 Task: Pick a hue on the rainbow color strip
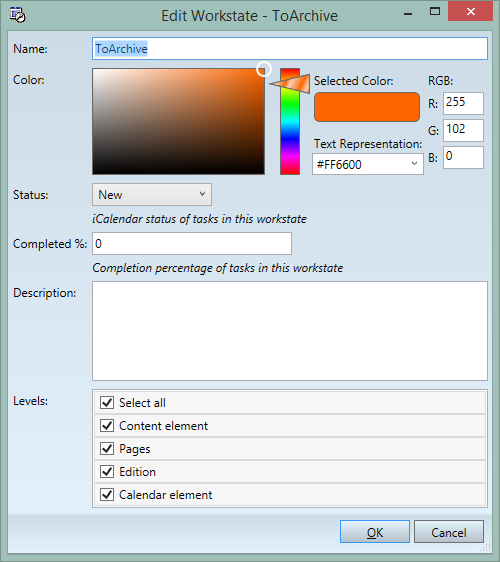pyautogui.click(x=290, y=122)
